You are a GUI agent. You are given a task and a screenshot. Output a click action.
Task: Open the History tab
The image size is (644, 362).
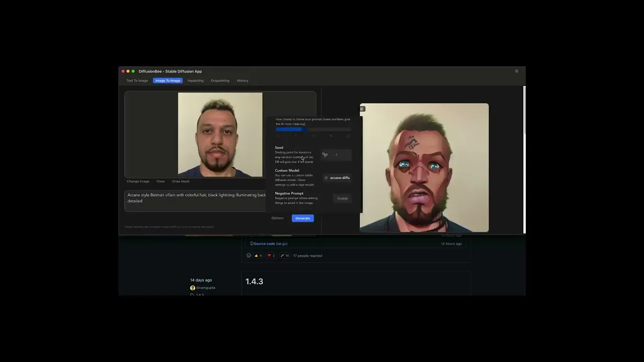(x=243, y=80)
